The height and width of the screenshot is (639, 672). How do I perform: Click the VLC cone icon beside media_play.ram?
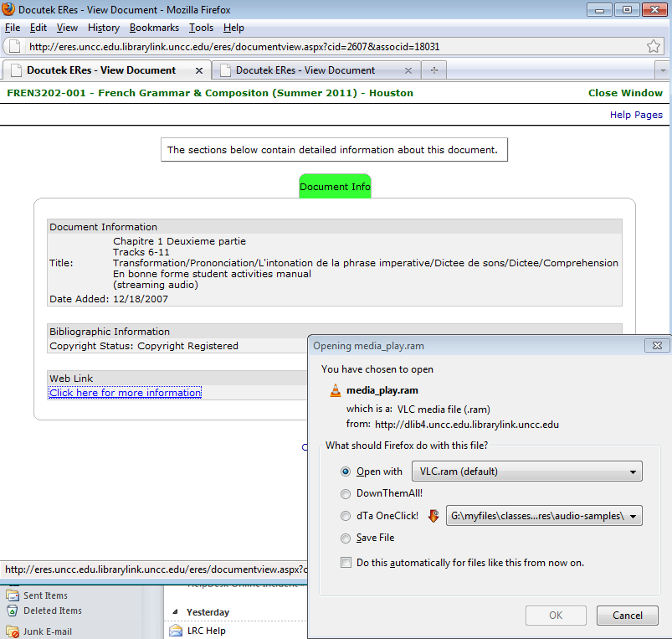[x=336, y=390]
